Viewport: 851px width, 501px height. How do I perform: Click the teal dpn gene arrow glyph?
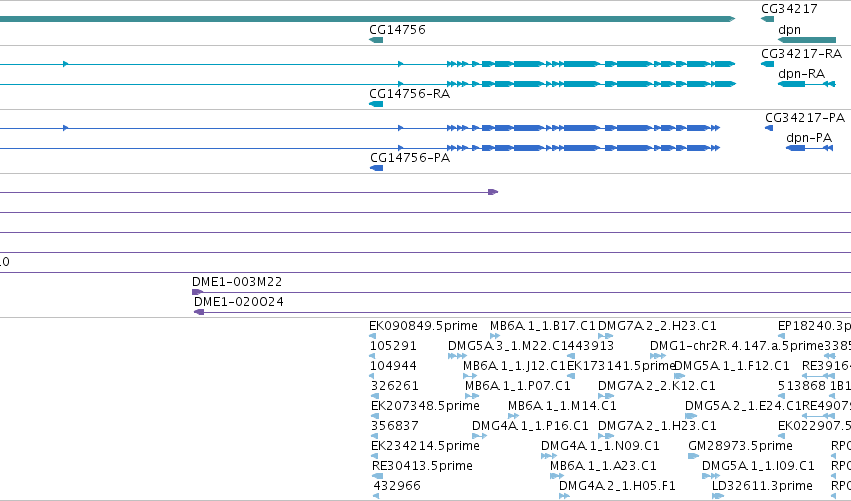tap(806, 40)
